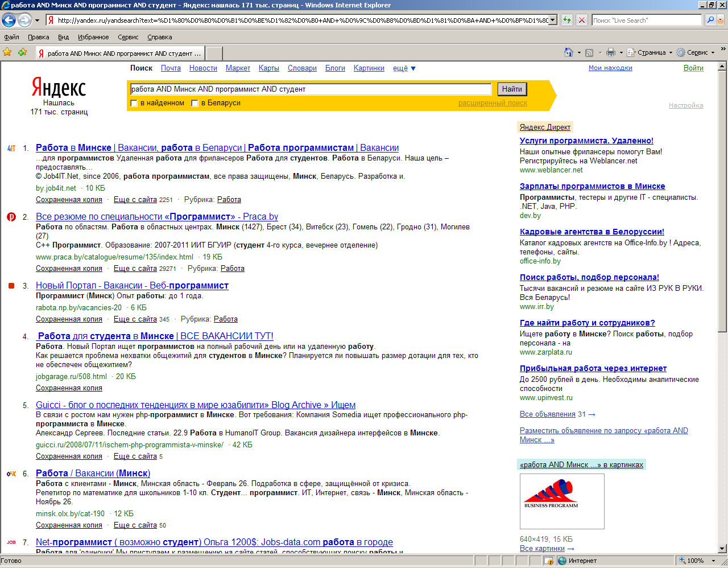Click the page icon in address bar
728x568 pixels.
coord(51,20)
